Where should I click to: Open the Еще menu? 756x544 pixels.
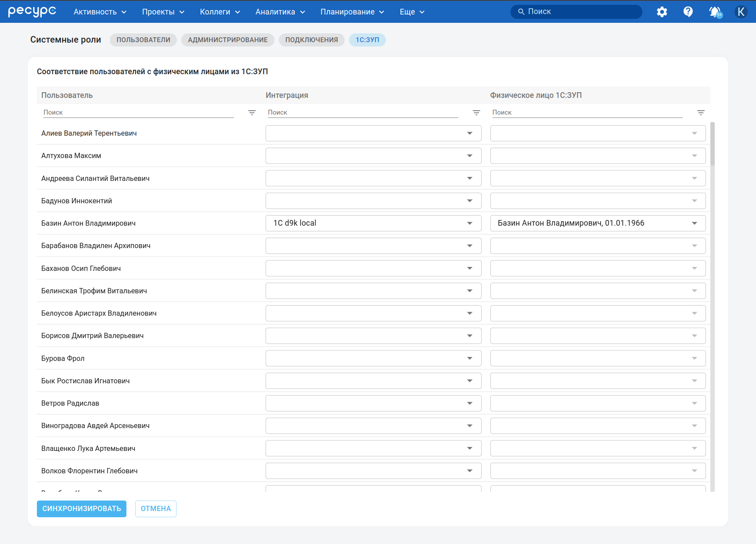pos(412,12)
